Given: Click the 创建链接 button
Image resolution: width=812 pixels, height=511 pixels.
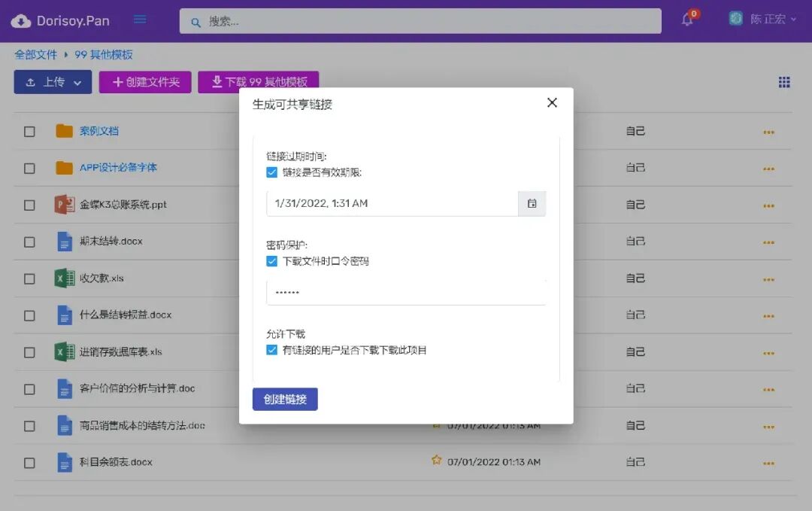Looking at the screenshot, I should [x=285, y=400].
